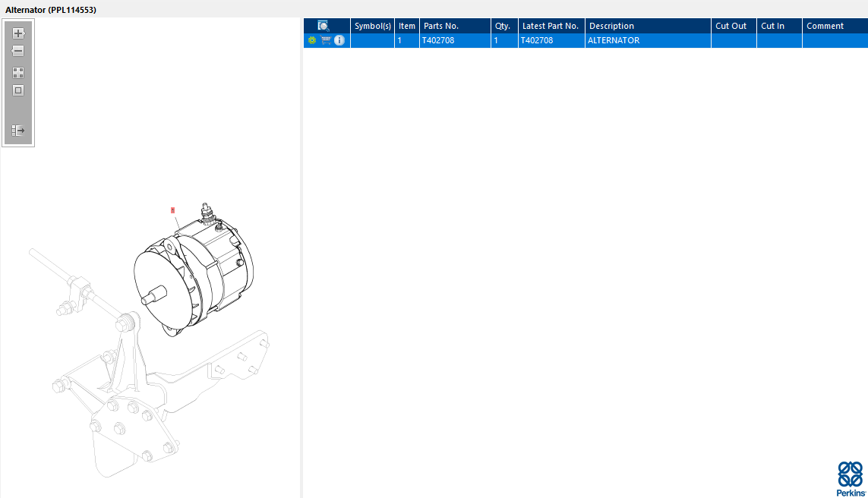Image resolution: width=868 pixels, height=498 pixels.
Task: Sort by the Item column header
Action: 407,26
